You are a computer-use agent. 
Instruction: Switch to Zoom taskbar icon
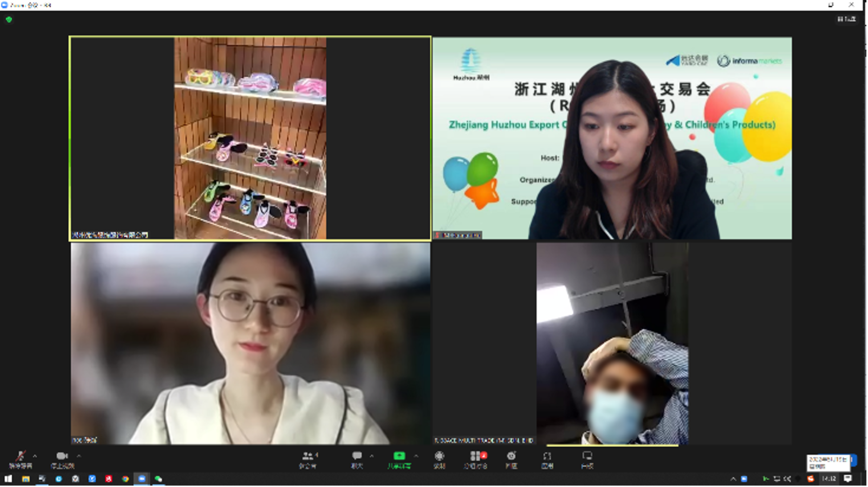(142, 479)
